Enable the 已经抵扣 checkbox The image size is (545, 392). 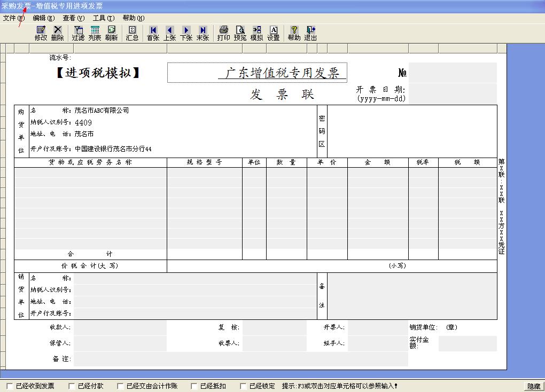tap(194, 386)
